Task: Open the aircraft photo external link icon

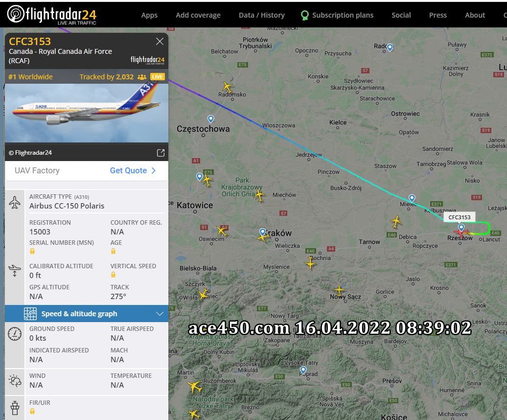Action: pyautogui.click(x=161, y=153)
